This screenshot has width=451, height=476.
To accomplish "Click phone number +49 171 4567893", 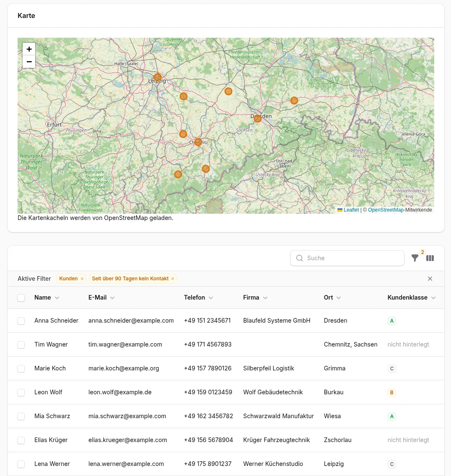I will coord(208,344).
